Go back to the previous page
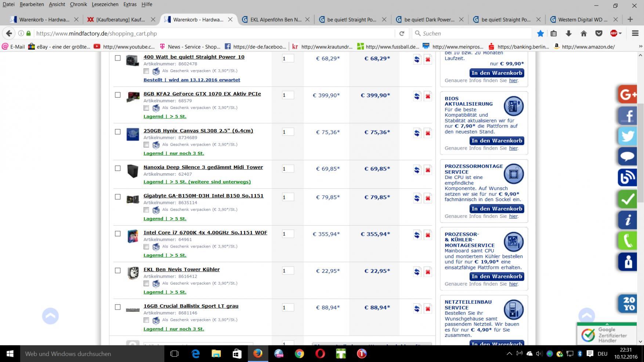 pyautogui.click(x=9, y=33)
